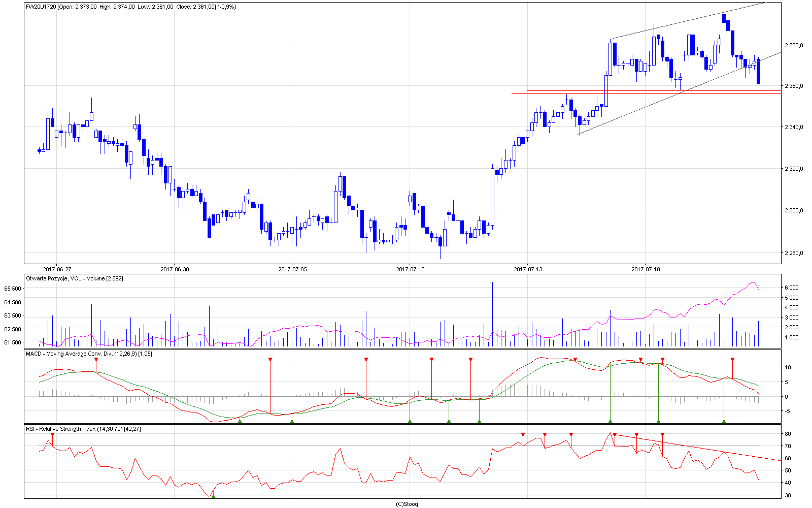Click the FW20U1720 chart title text
This screenshot has height=508, width=812.
point(42,7)
